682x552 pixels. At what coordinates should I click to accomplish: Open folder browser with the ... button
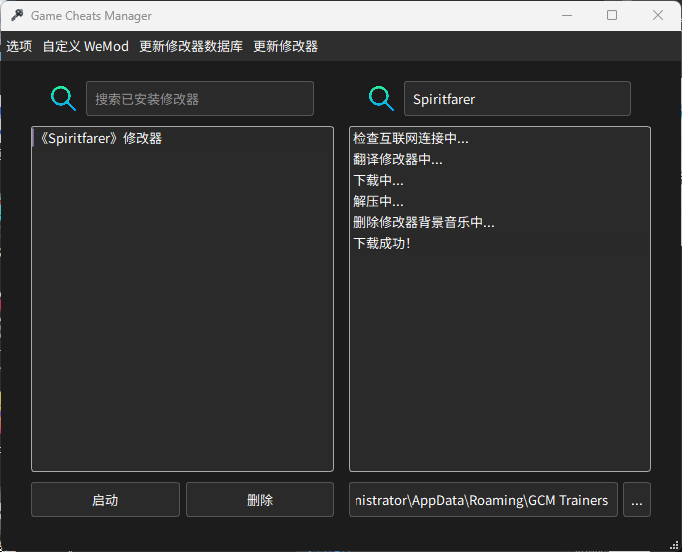[x=637, y=500]
